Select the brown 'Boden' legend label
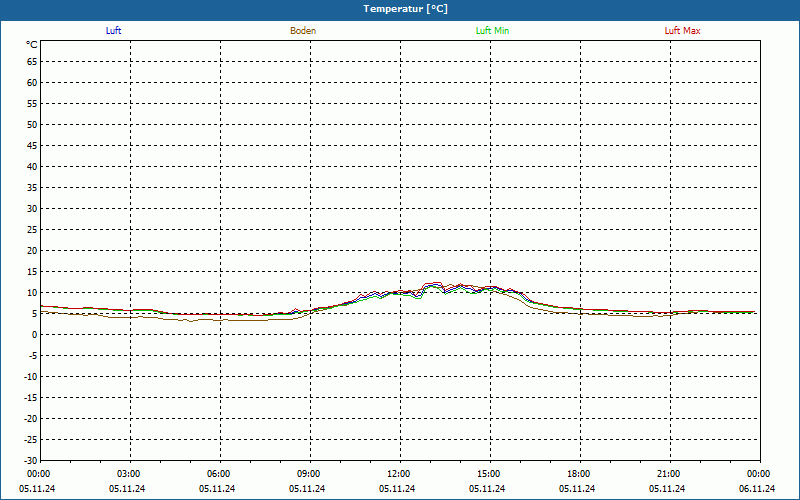 pos(303,31)
